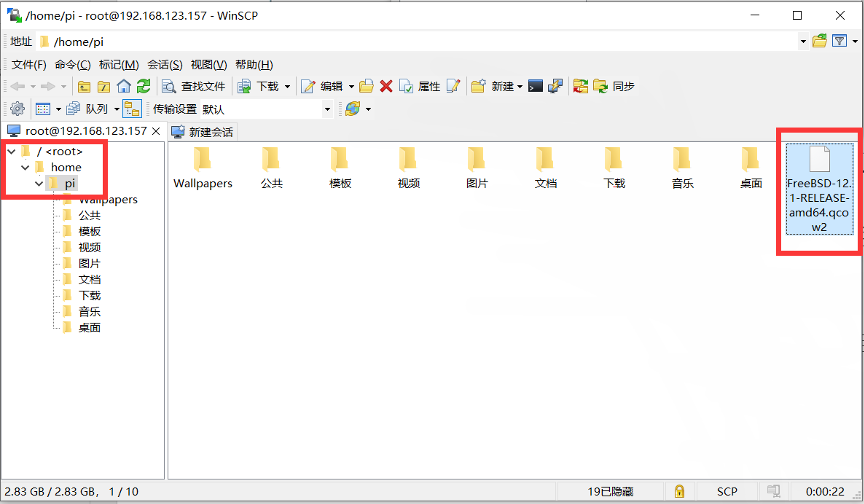Expand the Queue (队列) dropdown arrow
Image resolution: width=864 pixels, height=504 pixels.
pos(116,109)
